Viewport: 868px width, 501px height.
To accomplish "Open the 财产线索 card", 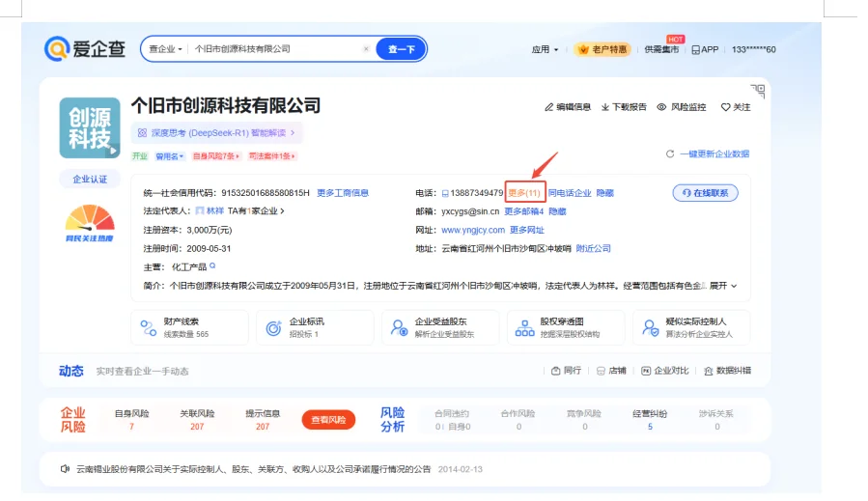I will (189, 327).
